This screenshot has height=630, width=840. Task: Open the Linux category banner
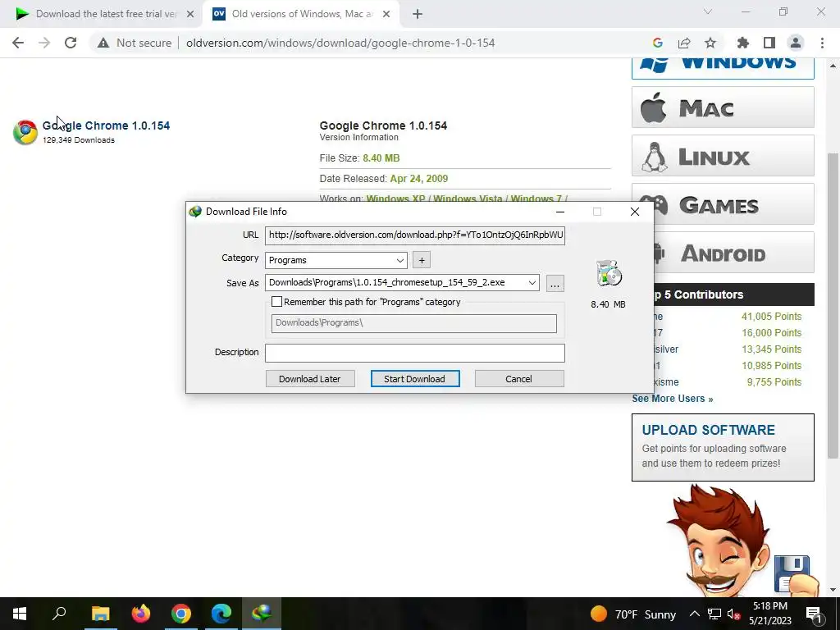pyautogui.click(x=723, y=156)
